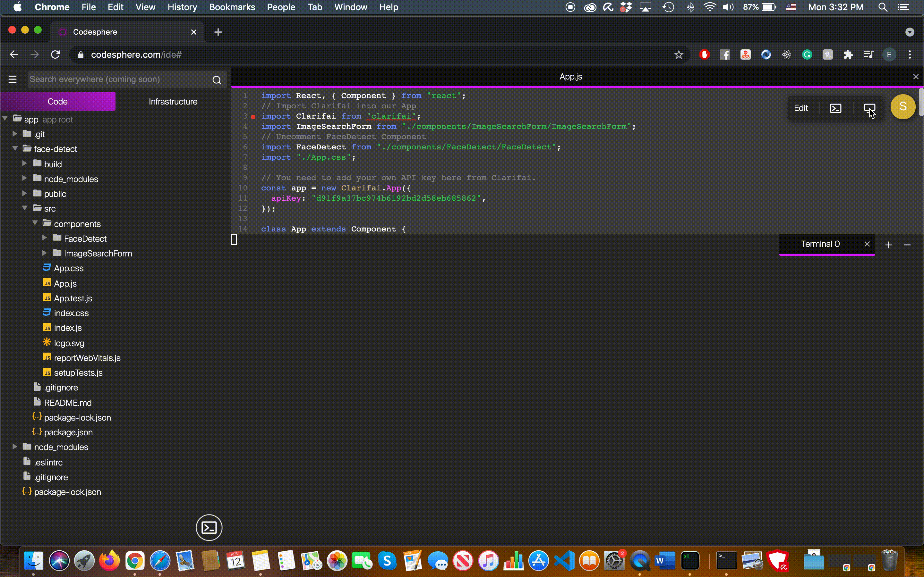Click the round terminal button at bottom

point(209,528)
